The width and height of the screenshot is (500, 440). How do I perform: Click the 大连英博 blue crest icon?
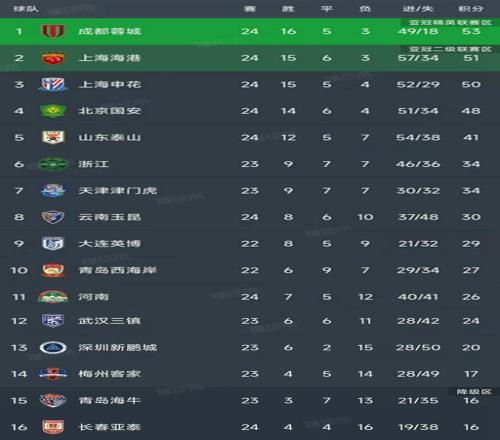[53, 243]
